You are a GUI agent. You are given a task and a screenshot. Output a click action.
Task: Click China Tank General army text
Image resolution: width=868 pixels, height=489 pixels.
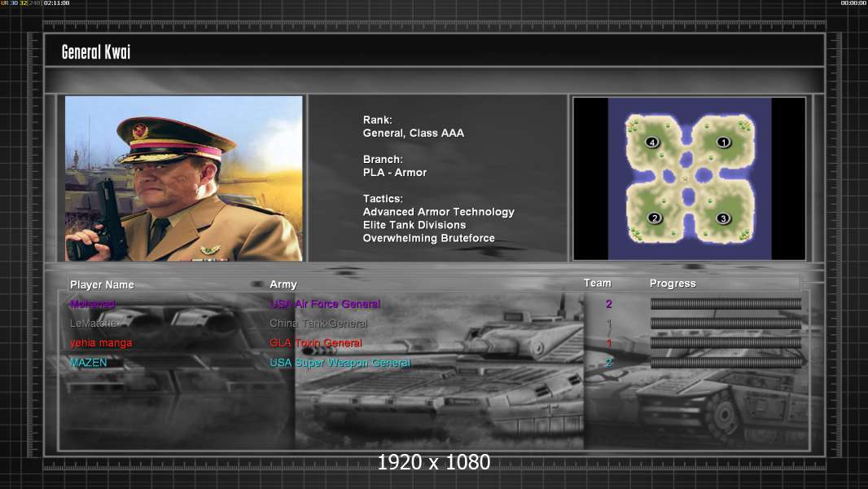[318, 324]
